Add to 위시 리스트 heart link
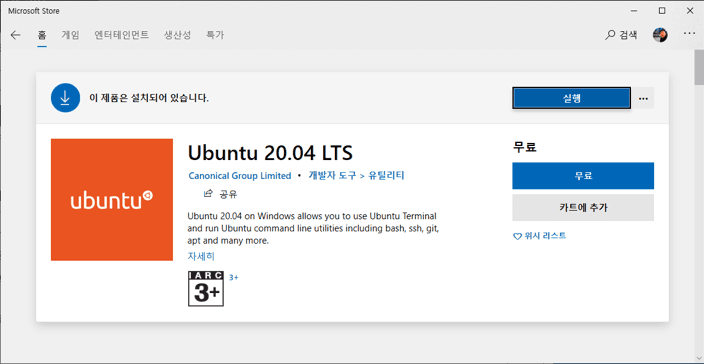 539,236
